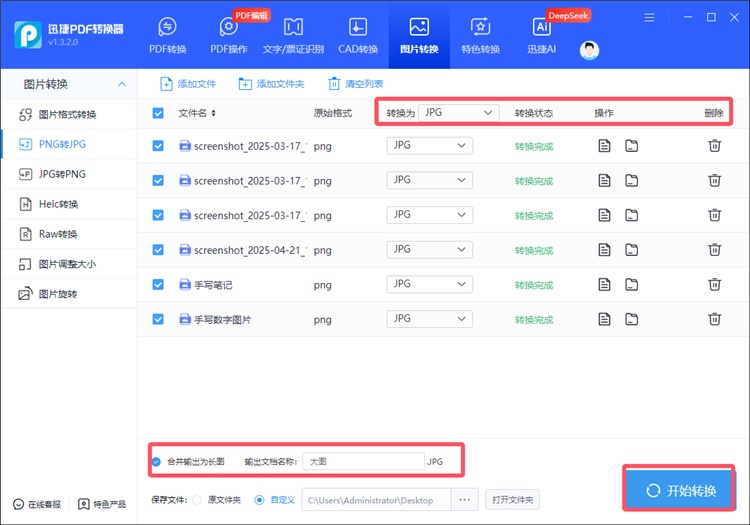Toggle the select-all checkbox in header
The image size is (750, 525).
click(158, 113)
